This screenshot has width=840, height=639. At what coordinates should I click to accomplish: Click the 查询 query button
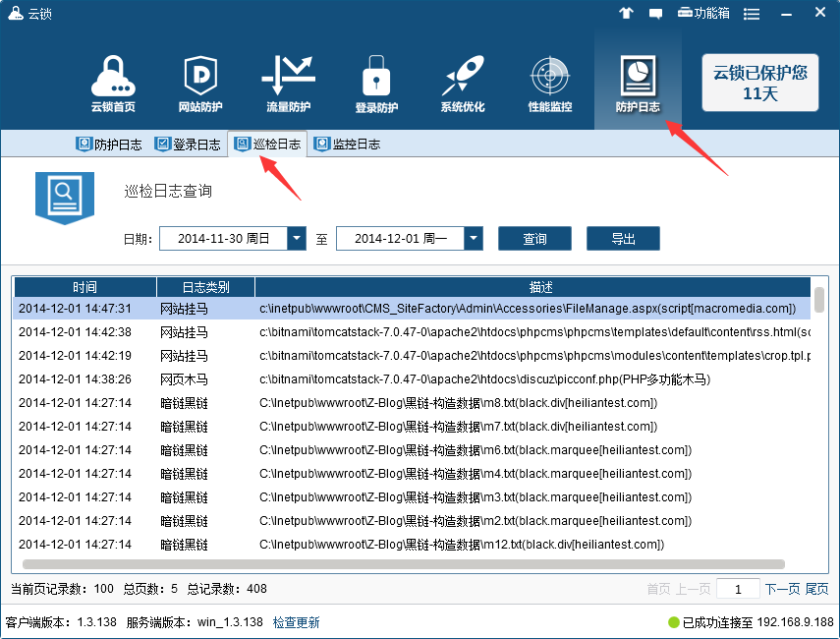pos(534,238)
